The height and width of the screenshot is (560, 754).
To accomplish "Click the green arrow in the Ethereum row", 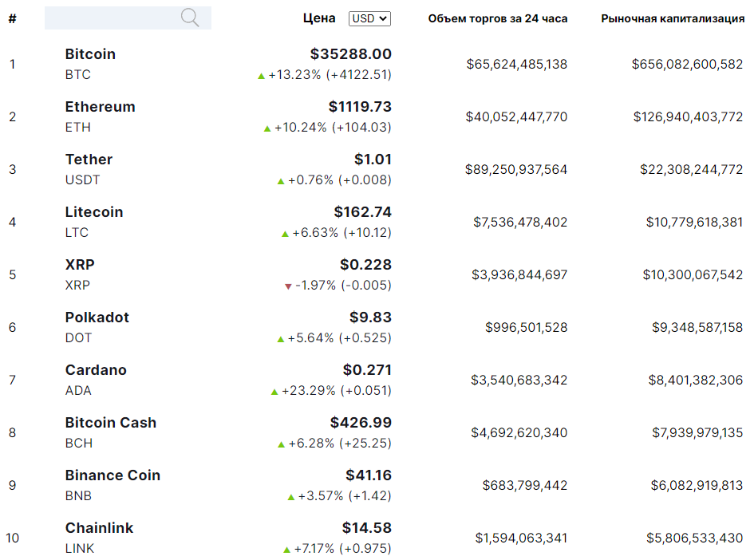I will coord(267,128).
